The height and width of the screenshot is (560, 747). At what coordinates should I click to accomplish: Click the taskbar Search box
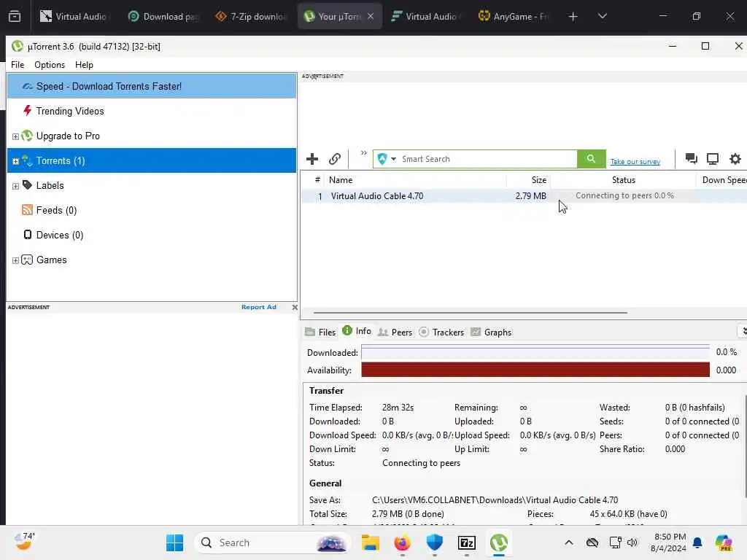point(273,542)
